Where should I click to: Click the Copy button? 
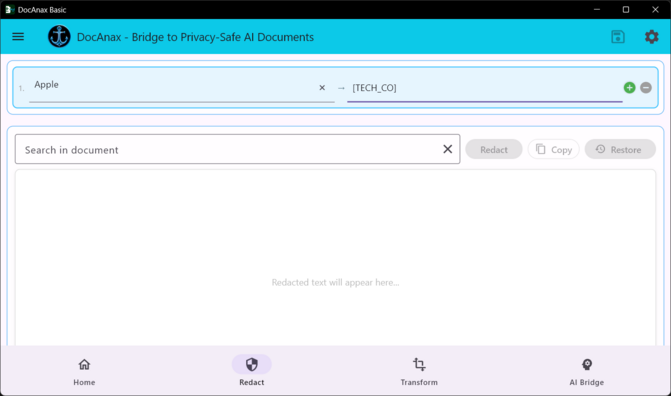[x=553, y=149]
